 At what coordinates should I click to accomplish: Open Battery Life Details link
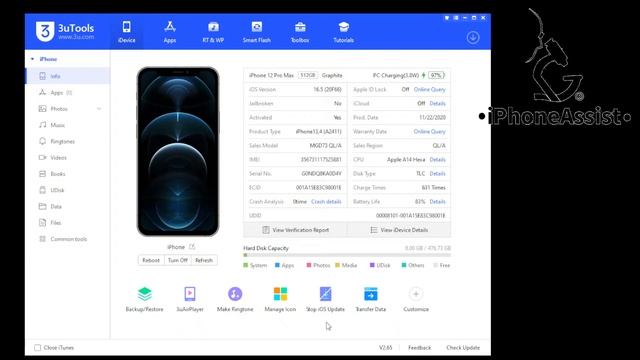437,202
